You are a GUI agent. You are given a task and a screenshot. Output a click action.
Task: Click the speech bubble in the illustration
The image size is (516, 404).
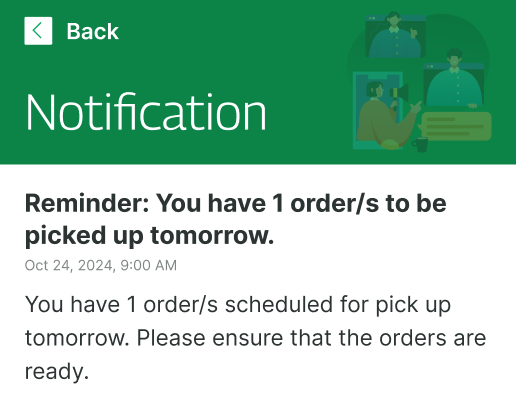(455, 127)
